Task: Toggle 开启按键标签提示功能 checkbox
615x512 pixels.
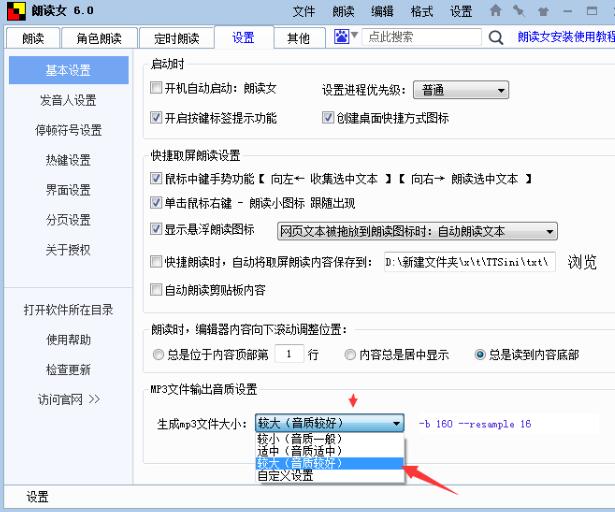Action: click(x=156, y=117)
